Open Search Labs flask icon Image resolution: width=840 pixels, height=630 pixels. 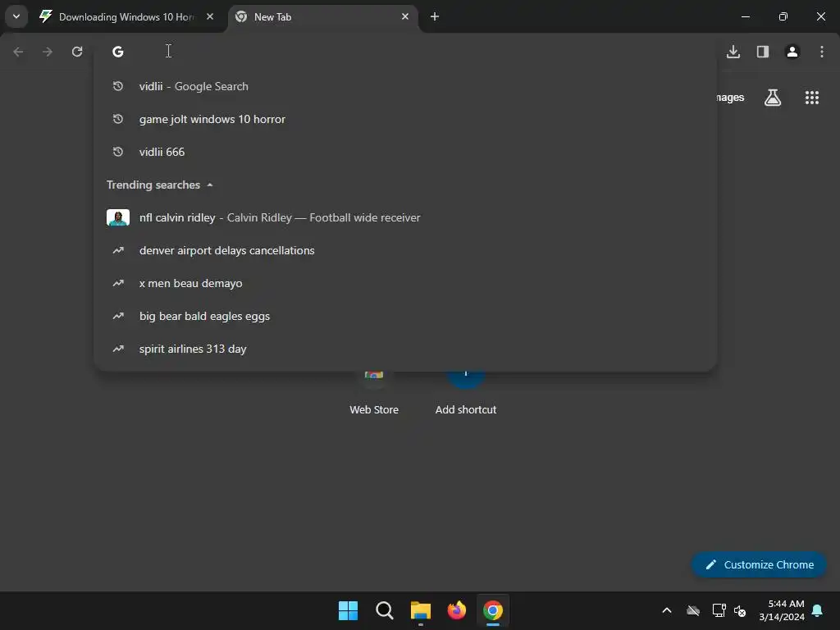[773, 98]
